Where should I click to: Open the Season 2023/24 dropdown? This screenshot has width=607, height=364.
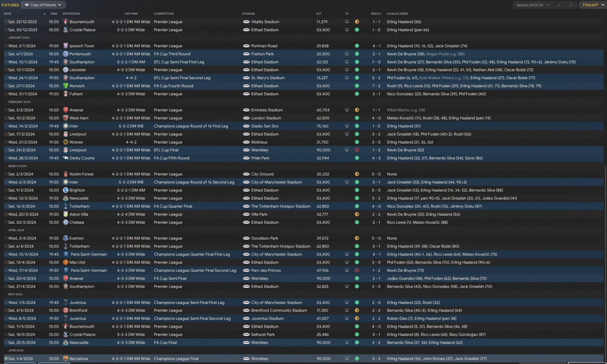[x=533, y=5]
